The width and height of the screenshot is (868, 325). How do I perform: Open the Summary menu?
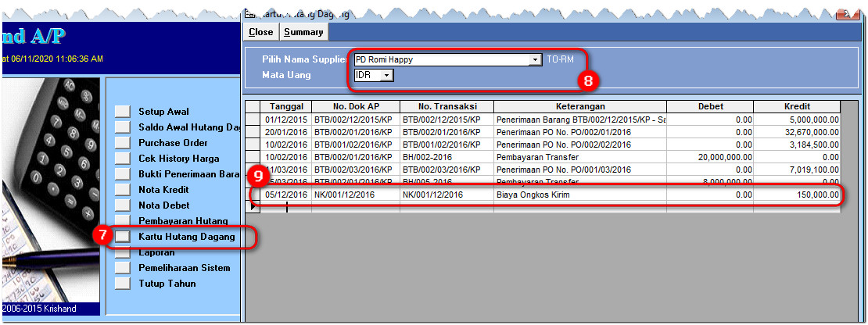click(x=303, y=32)
